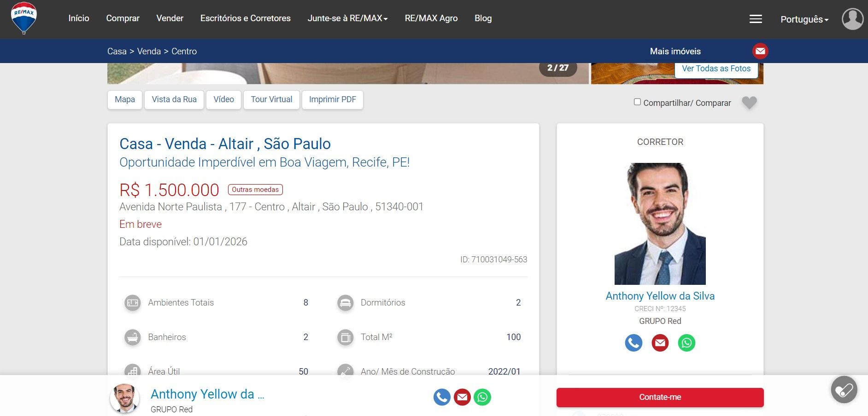Image resolution: width=868 pixels, height=416 pixels.
Task: Email the agent via red mail icon in Corretor card
Action: [x=660, y=343]
